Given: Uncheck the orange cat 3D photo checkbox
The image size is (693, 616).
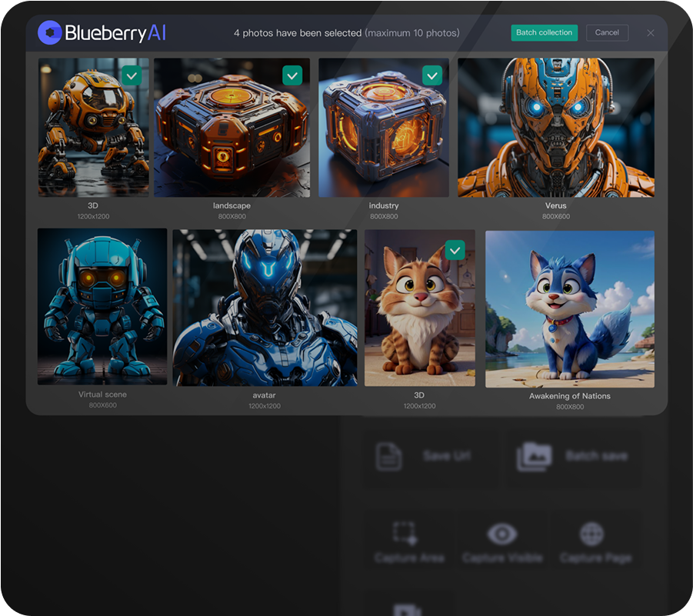Looking at the screenshot, I should point(455,250).
